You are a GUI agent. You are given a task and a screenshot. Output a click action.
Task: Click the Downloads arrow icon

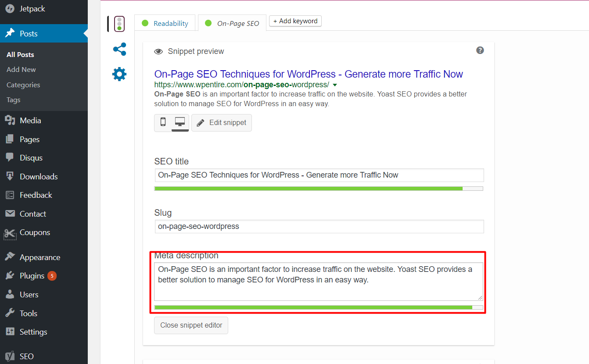coord(10,176)
